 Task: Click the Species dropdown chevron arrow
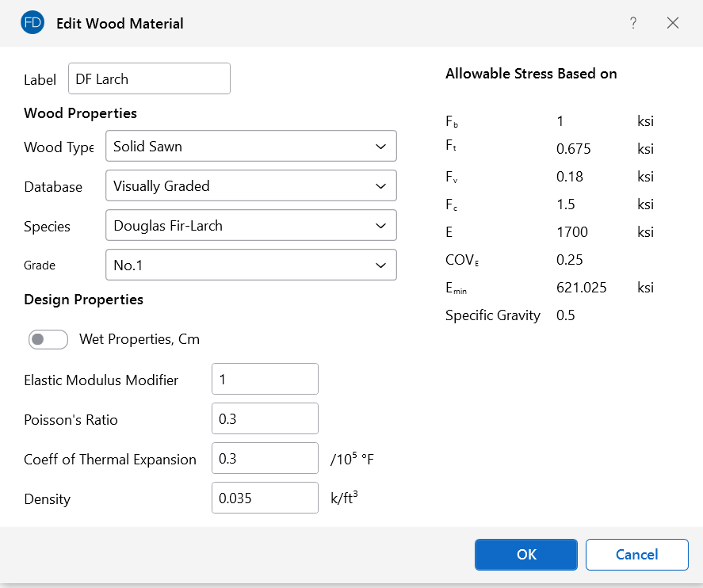click(x=380, y=226)
